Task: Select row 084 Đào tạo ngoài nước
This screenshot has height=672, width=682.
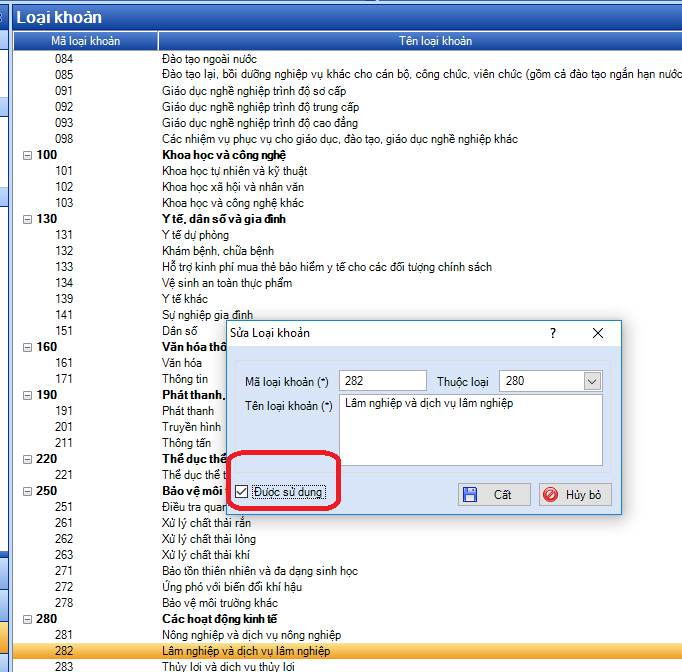Action: coord(348,59)
